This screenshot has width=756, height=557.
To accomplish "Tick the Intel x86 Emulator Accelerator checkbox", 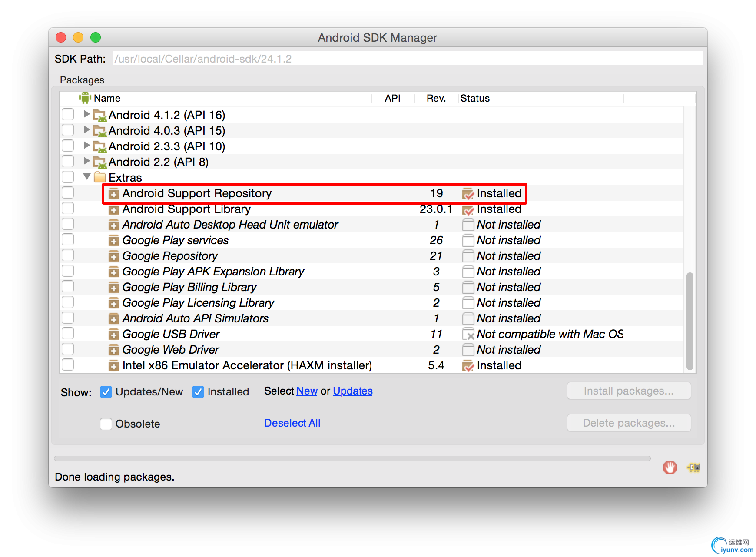I will click(68, 365).
